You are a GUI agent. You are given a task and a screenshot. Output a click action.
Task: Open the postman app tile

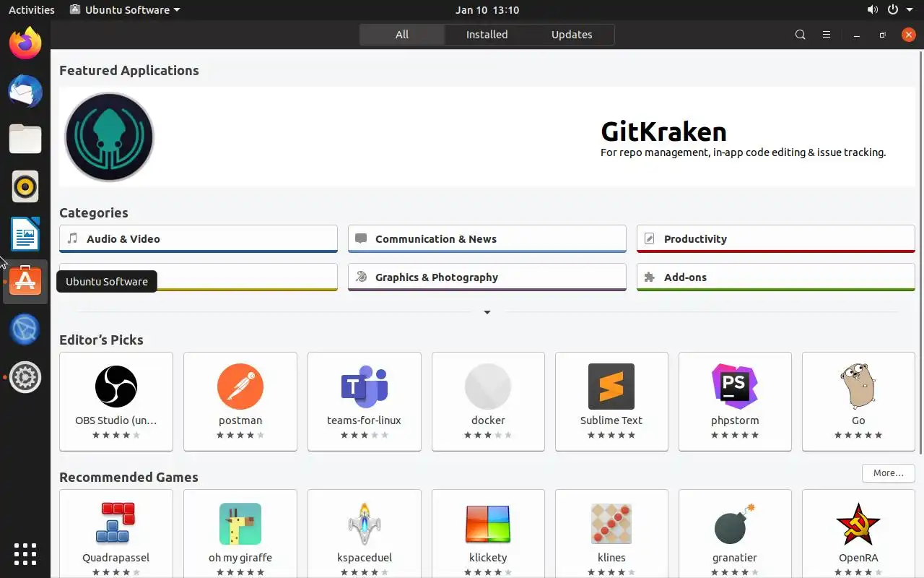pyautogui.click(x=240, y=402)
